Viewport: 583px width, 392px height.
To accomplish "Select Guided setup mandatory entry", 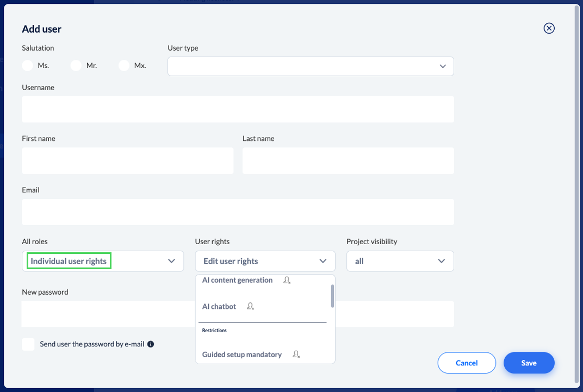I will coord(241,354).
